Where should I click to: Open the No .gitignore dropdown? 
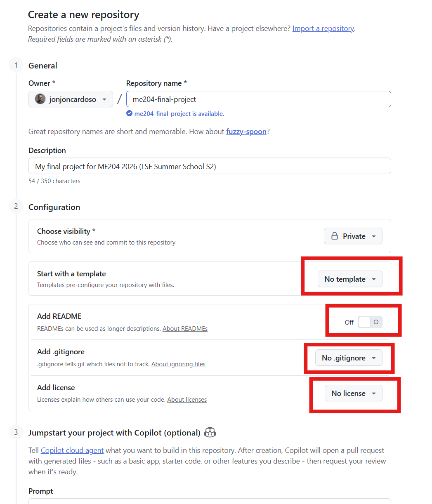coord(349,358)
